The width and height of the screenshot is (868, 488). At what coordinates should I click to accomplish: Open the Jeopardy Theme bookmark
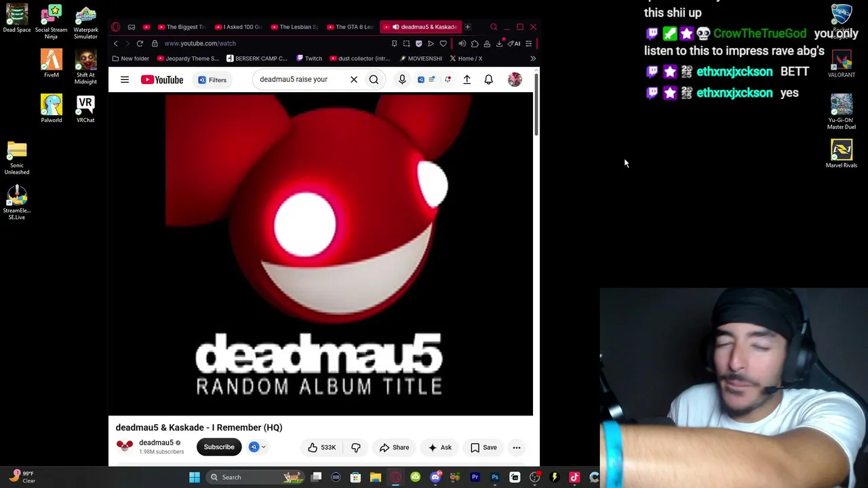coord(188,58)
